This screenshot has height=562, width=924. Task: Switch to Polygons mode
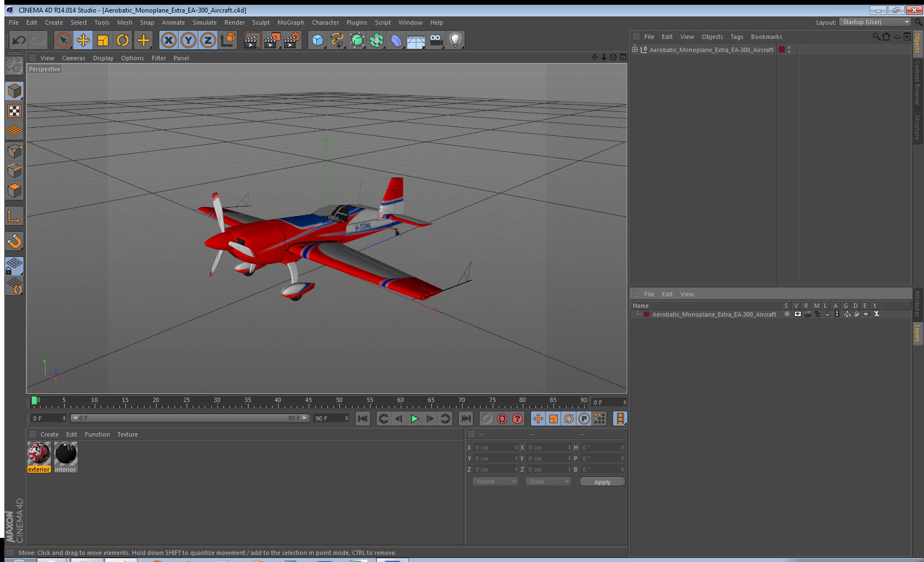(x=14, y=191)
